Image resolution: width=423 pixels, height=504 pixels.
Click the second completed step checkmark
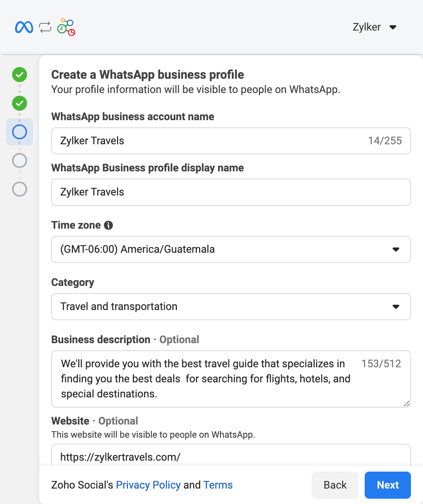20,103
